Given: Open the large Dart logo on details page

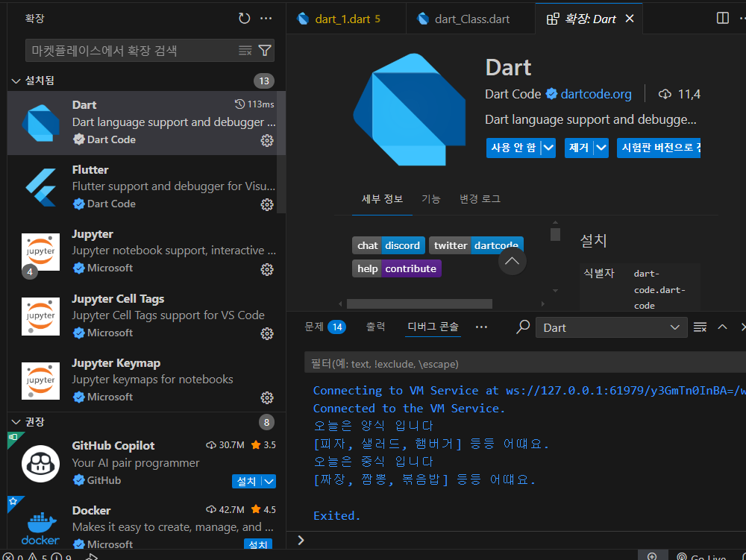Looking at the screenshot, I should (409, 110).
